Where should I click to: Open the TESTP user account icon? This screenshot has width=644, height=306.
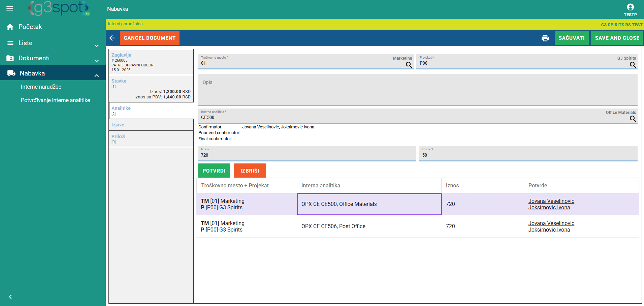[x=630, y=7]
